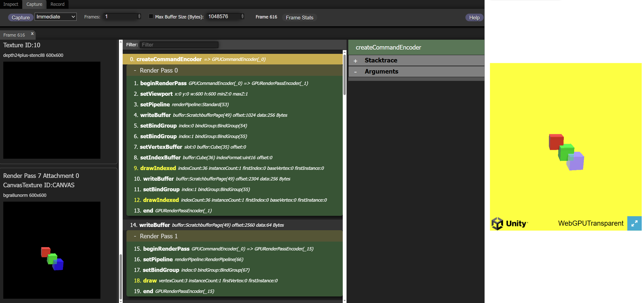Viewport: 644px width, 303px height.
Task: Click the Help button
Action: tap(474, 18)
